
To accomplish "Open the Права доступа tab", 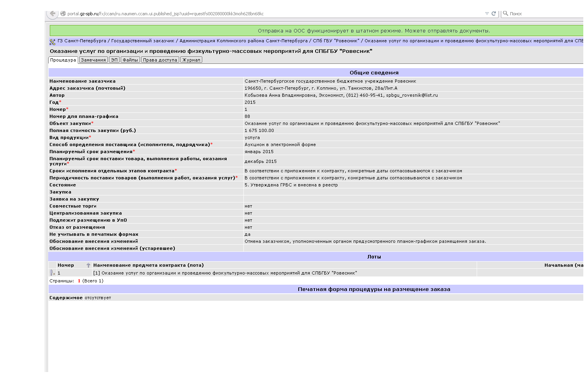I will (160, 60).
